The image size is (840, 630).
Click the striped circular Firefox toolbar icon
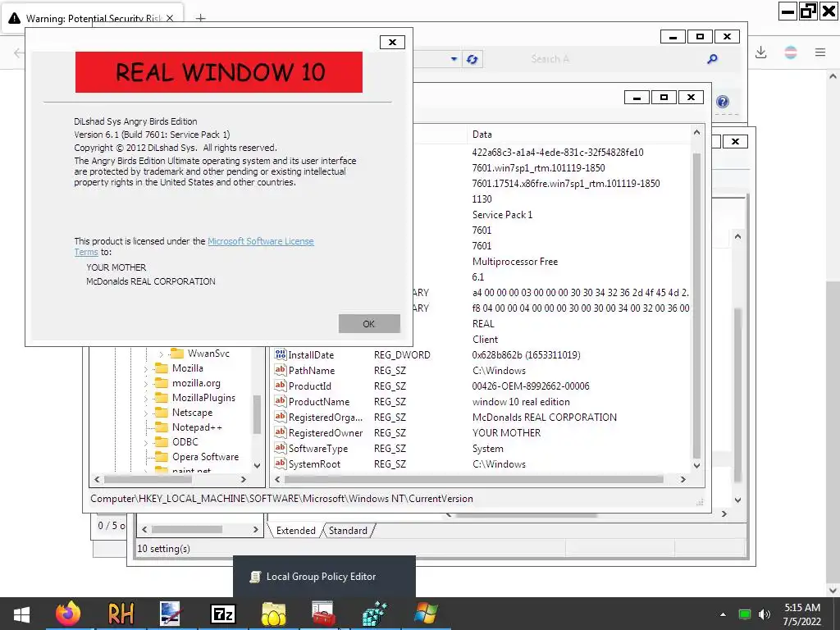[x=790, y=52]
